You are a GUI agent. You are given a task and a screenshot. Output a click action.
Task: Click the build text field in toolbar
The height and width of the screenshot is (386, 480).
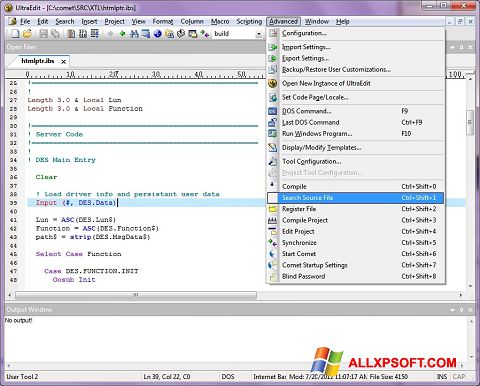(x=234, y=34)
